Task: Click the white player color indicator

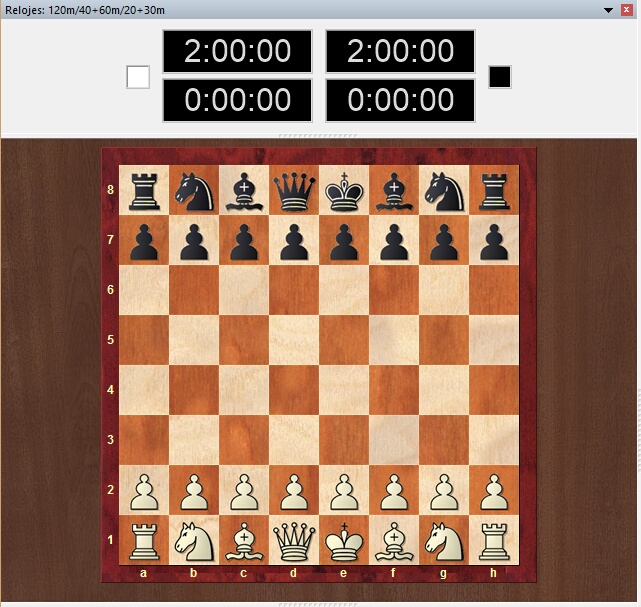Action: [138, 77]
